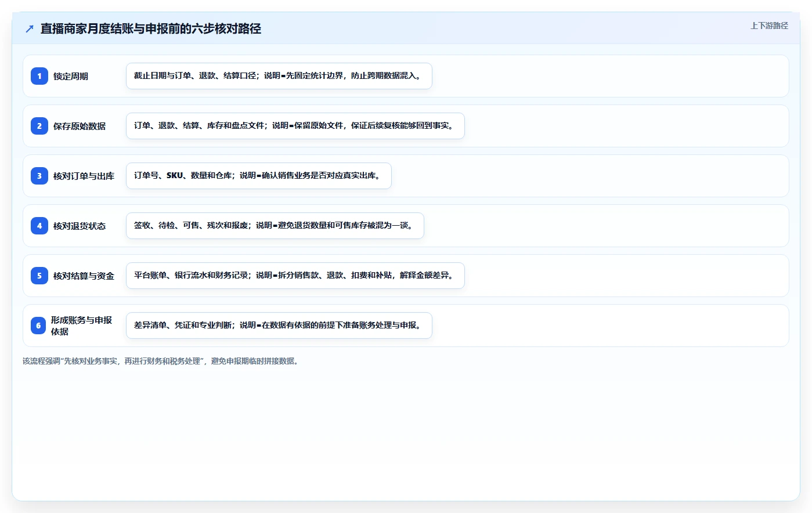
Task: Select step number 5 badge
Action: 39,276
